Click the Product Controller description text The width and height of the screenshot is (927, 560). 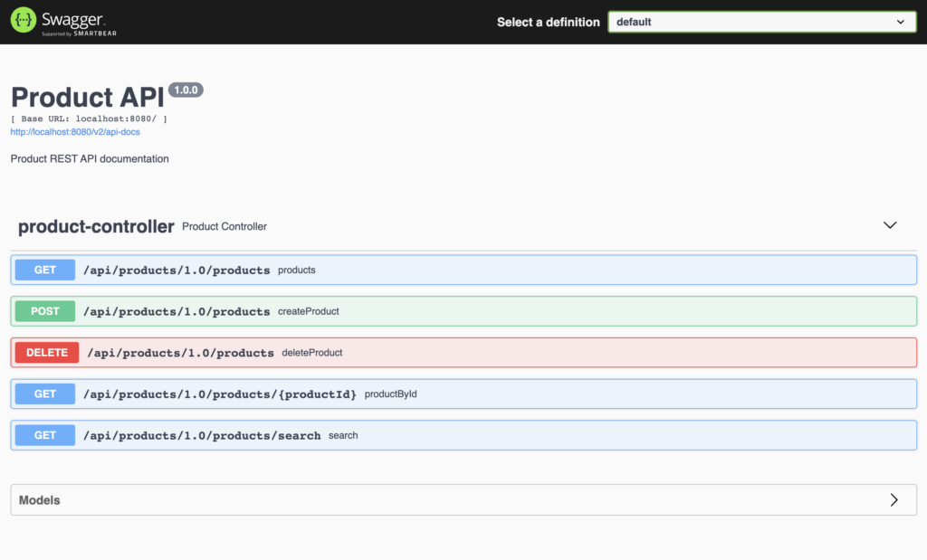225,227
